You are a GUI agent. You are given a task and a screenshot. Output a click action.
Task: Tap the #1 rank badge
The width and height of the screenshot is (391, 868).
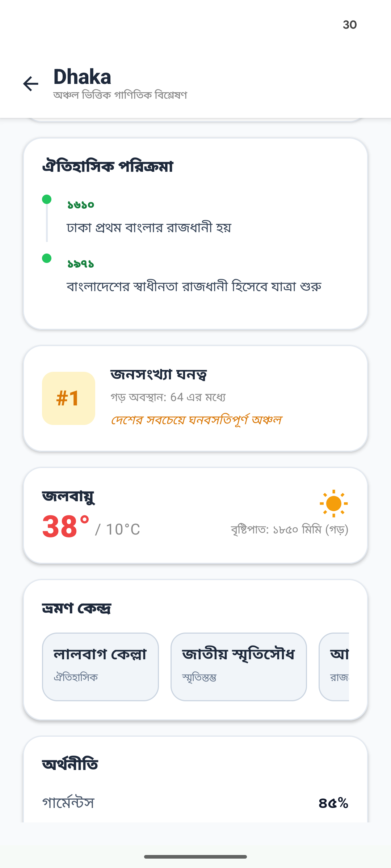coord(68,398)
